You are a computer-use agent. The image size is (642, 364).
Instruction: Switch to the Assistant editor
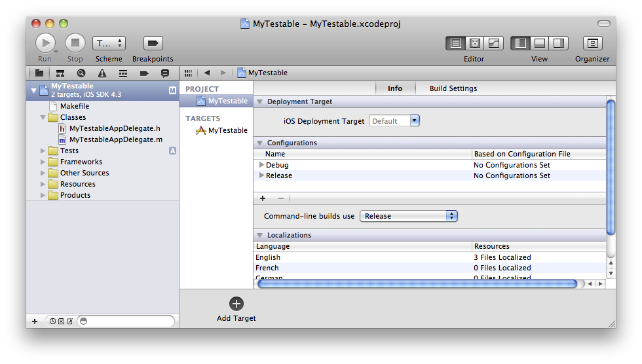[x=474, y=43]
